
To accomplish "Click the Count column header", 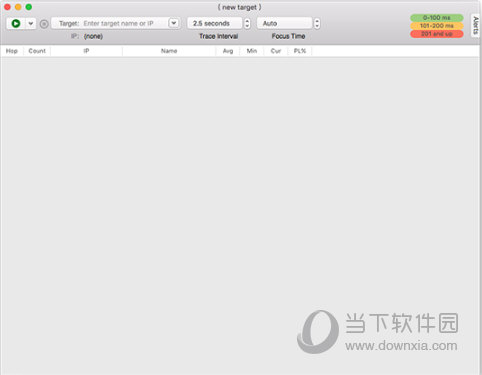I will (37, 51).
